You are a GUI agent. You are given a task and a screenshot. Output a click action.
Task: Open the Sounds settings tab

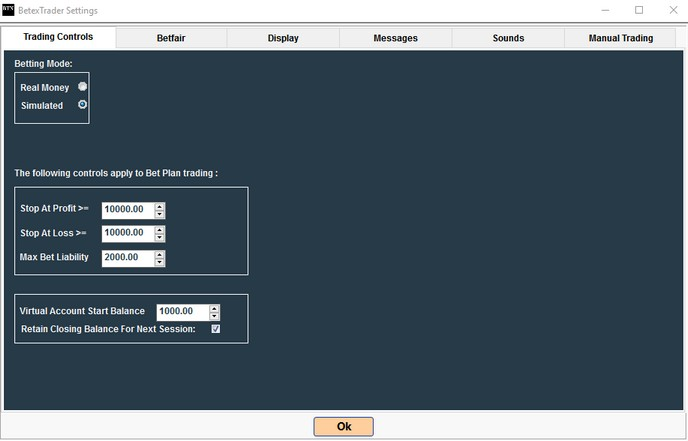coord(508,38)
